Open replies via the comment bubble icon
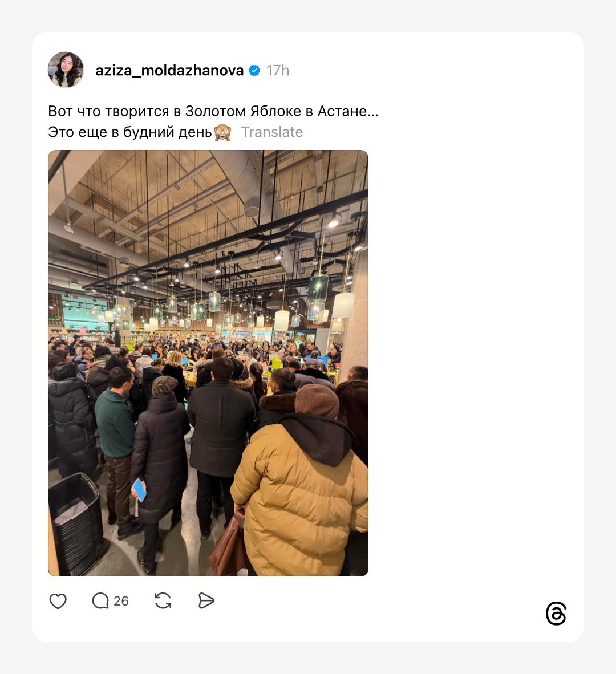The width and height of the screenshot is (616, 674). [100, 601]
